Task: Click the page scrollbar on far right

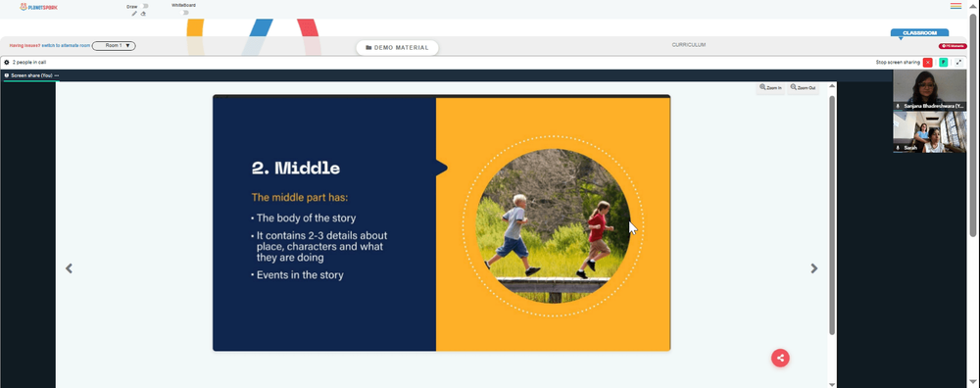Action: (972, 125)
